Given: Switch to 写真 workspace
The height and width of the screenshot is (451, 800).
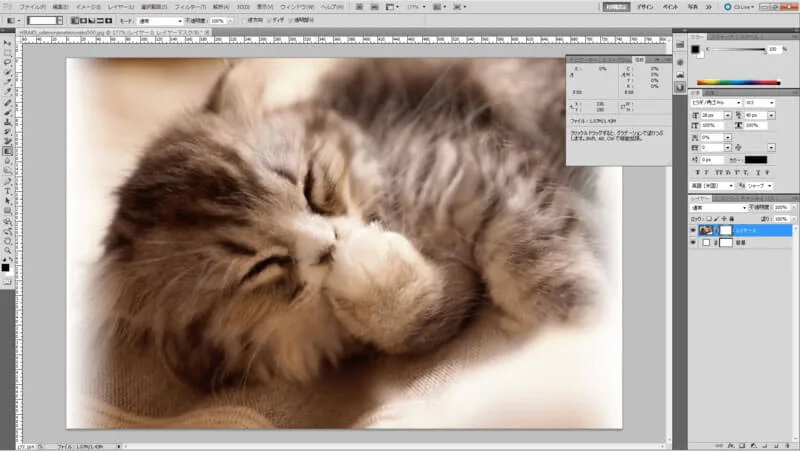Looking at the screenshot, I should tap(692, 7).
